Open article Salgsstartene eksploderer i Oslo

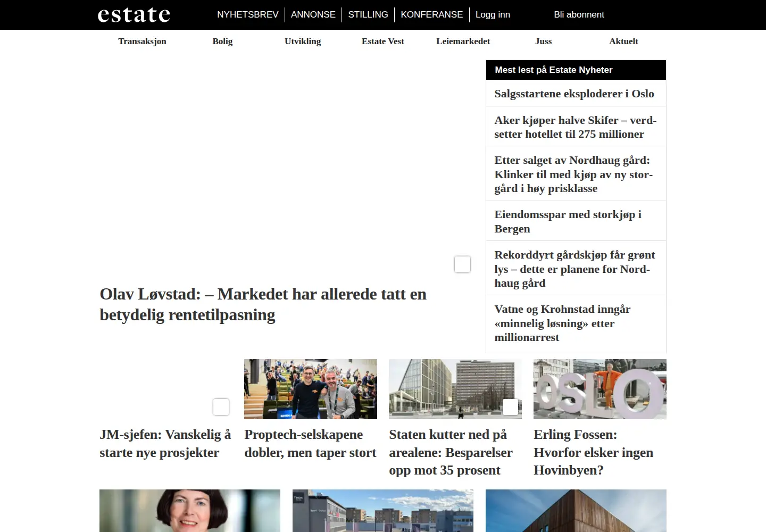(574, 94)
